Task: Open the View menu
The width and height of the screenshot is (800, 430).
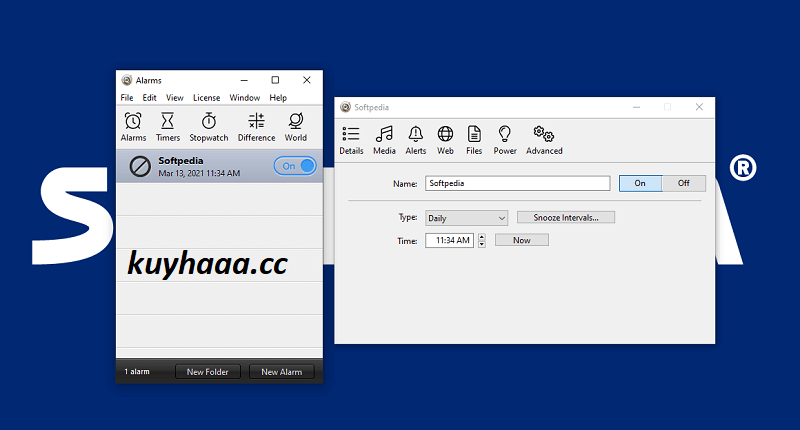Action: 174,97
